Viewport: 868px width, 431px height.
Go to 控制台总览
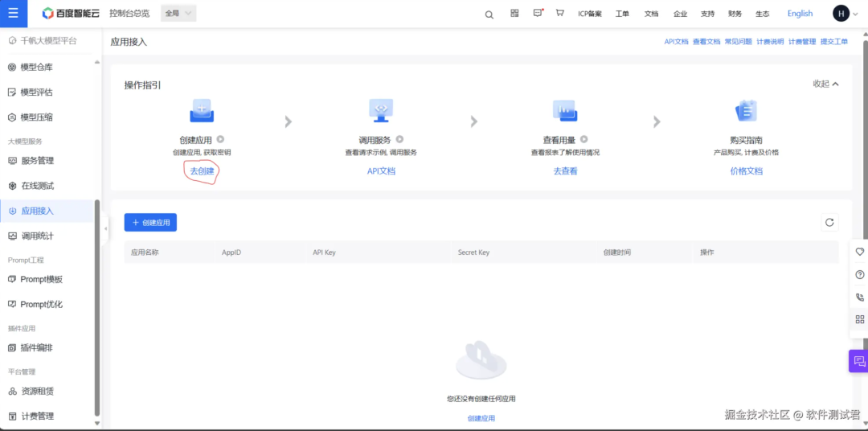click(x=129, y=14)
